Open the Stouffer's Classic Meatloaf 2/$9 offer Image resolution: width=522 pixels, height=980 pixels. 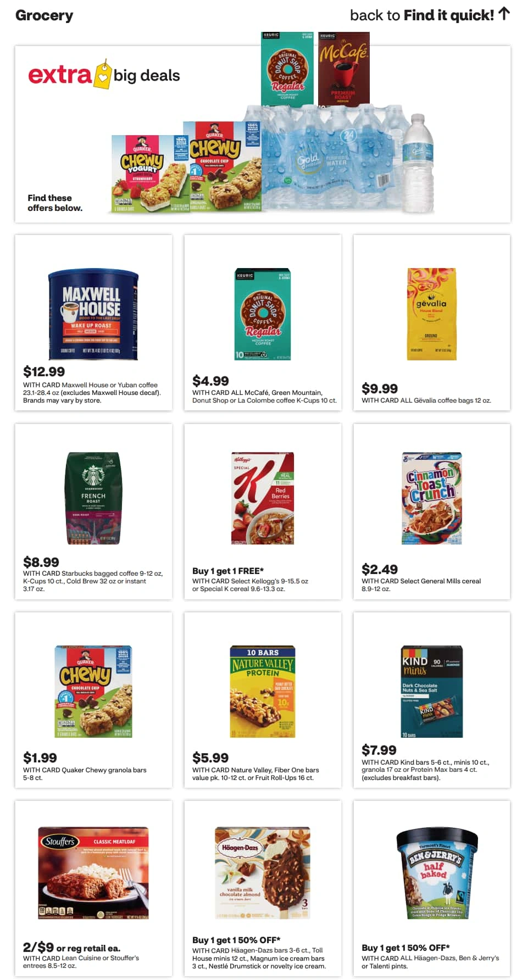pos(93,888)
